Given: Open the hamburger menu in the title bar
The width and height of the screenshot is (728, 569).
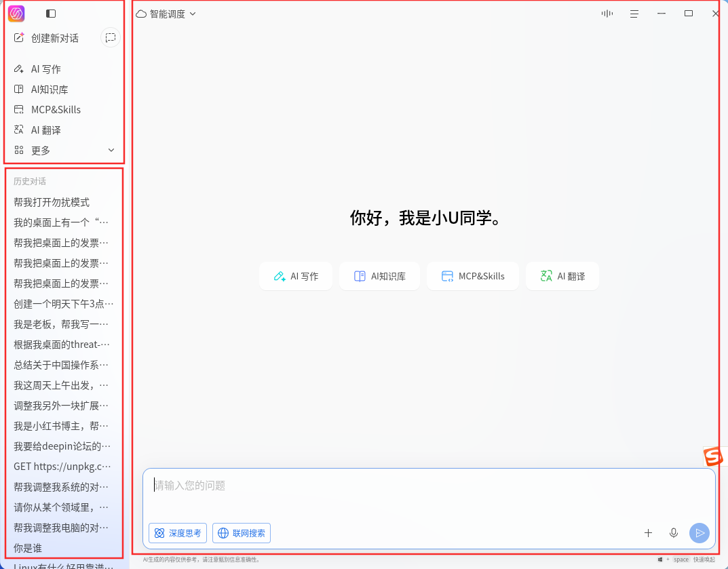Looking at the screenshot, I should coord(634,14).
